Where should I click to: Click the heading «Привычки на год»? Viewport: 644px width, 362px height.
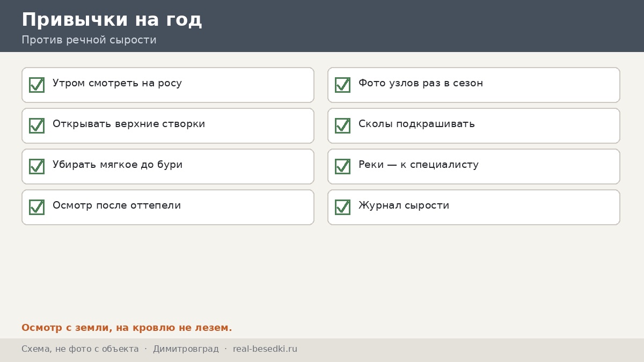112,20
